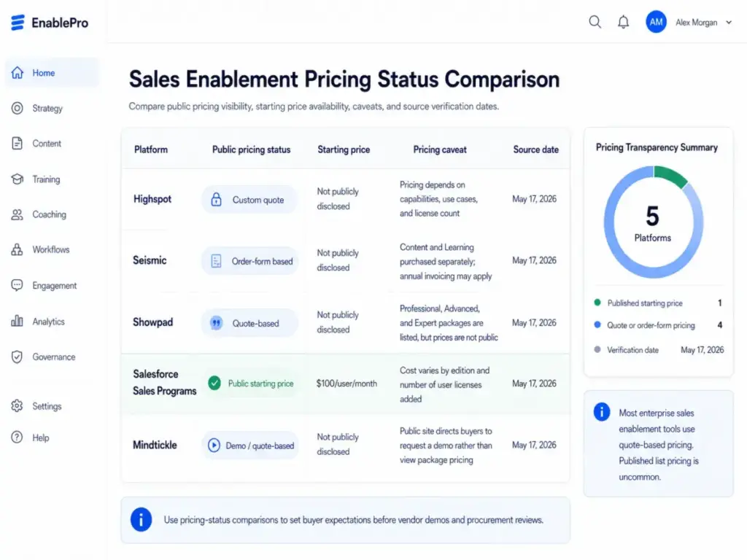The height and width of the screenshot is (560, 747).
Task: Click the EnablePro brand name
Action: pyautogui.click(x=60, y=23)
